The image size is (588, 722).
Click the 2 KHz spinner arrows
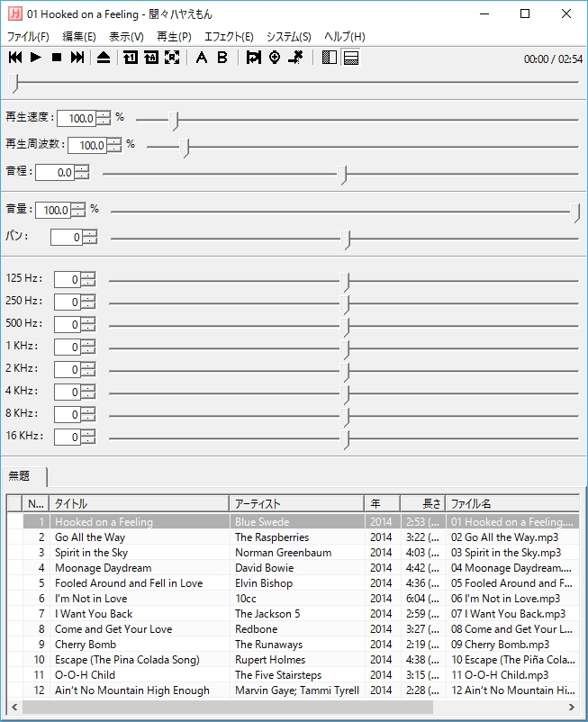(x=88, y=370)
